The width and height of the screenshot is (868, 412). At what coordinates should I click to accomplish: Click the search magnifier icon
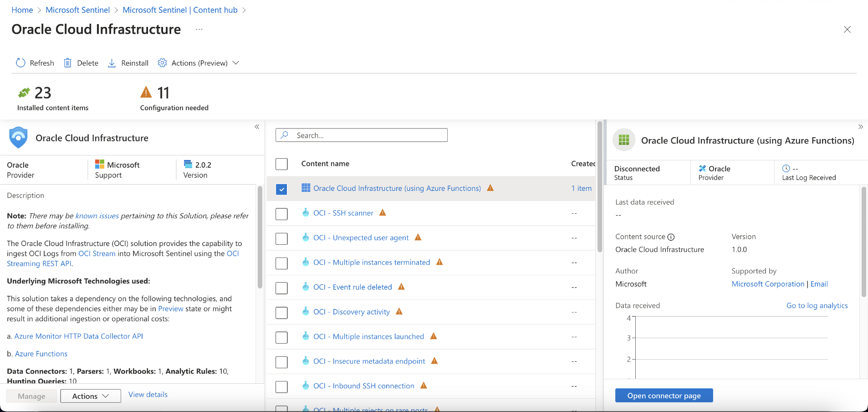[x=285, y=135]
